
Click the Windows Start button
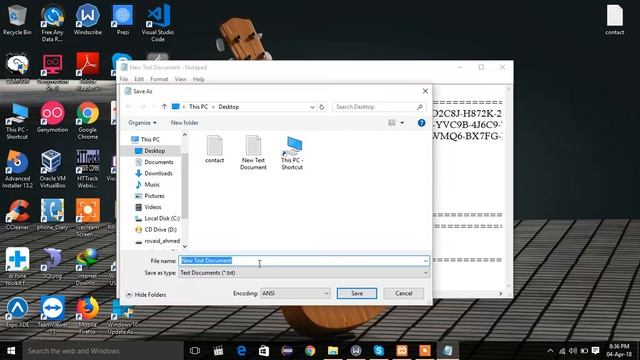click(x=11, y=351)
